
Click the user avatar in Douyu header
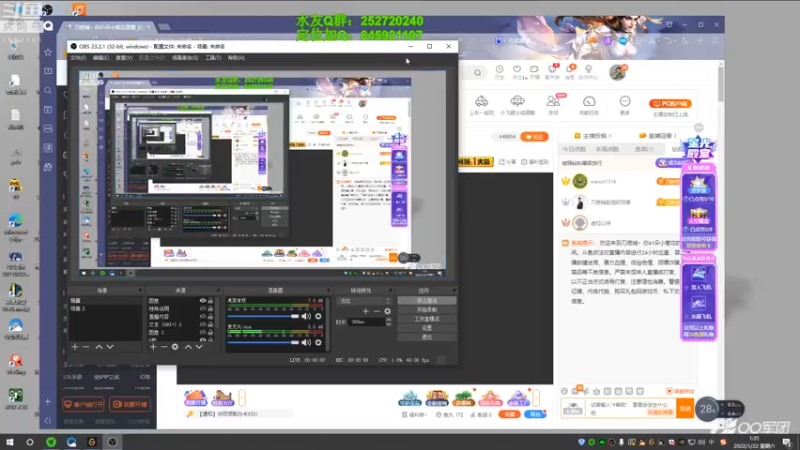tap(617, 72)
